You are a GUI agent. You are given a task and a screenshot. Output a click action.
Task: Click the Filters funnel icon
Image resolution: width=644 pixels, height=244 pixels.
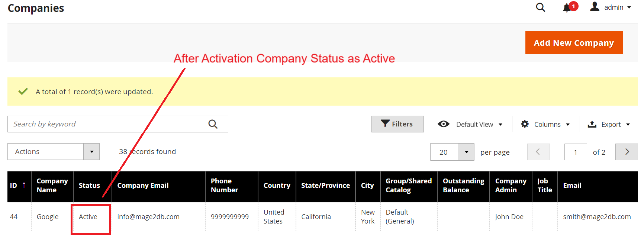(x=386, y=124)
